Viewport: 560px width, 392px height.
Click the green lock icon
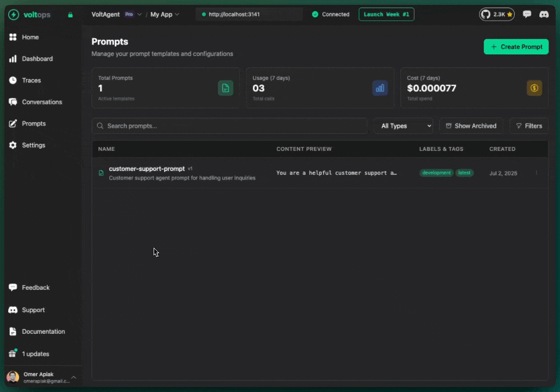pyautogui.click(x=70, y=15)
